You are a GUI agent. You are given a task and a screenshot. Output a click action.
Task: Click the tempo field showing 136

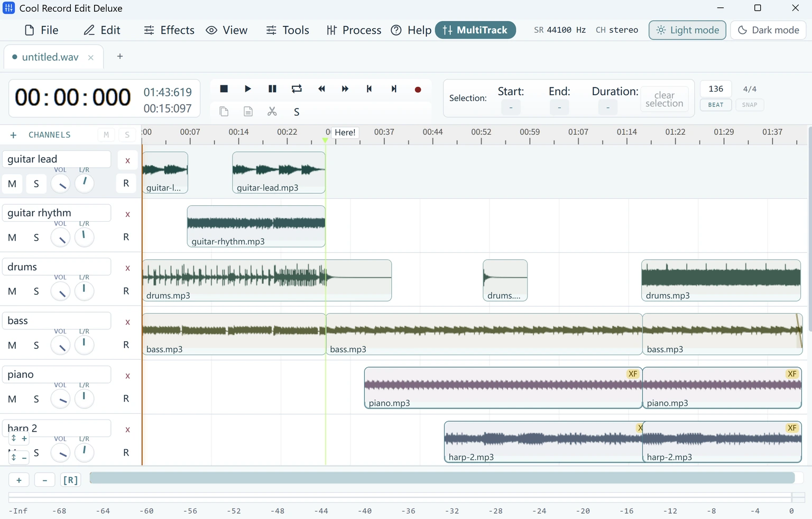coord(716,89)
